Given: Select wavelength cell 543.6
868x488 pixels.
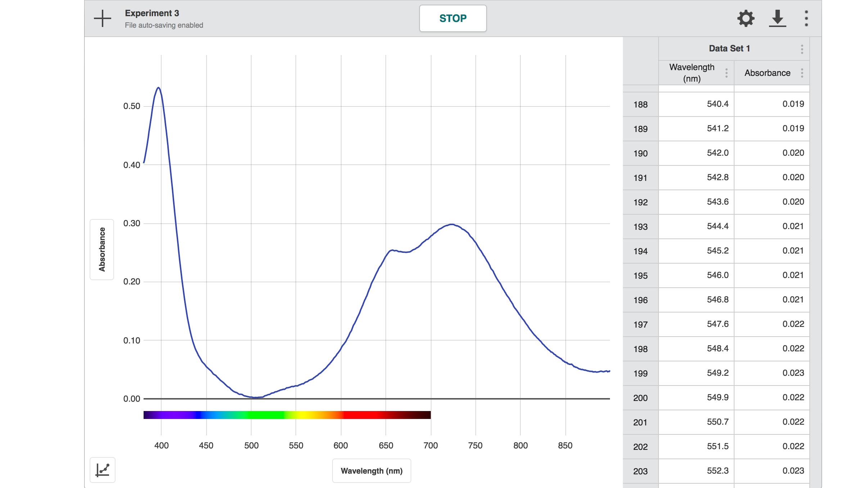Looking at the screenshot, I should coord(696,202).
